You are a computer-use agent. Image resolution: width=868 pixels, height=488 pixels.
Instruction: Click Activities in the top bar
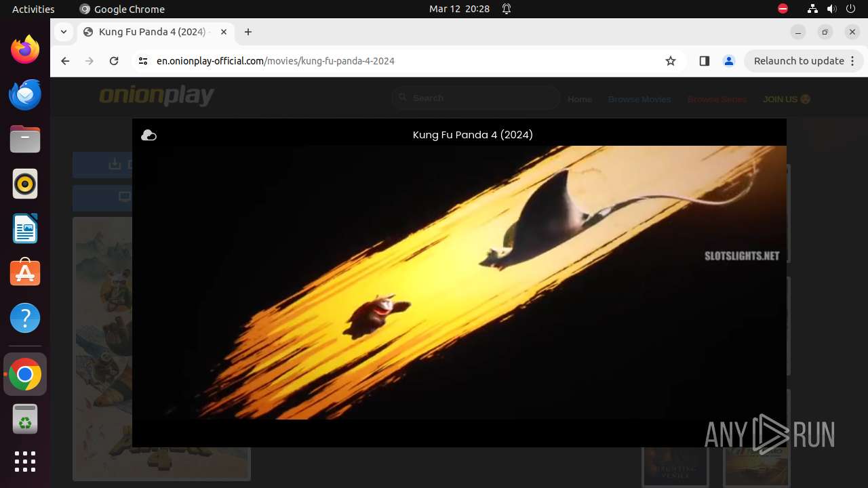33,9
